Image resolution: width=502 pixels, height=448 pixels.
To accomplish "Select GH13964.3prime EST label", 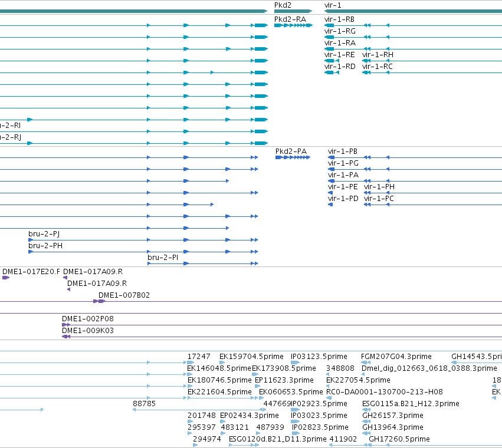I will (x=393, y=427).
